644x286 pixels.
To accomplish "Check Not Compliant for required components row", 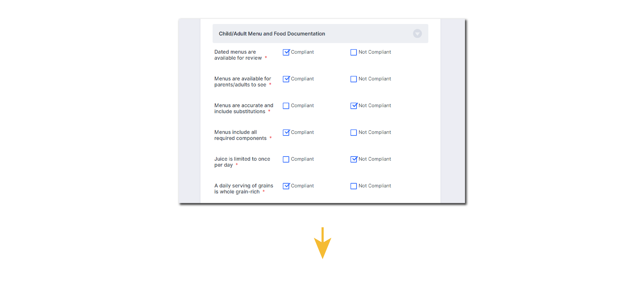I will (x=353, y=133).
